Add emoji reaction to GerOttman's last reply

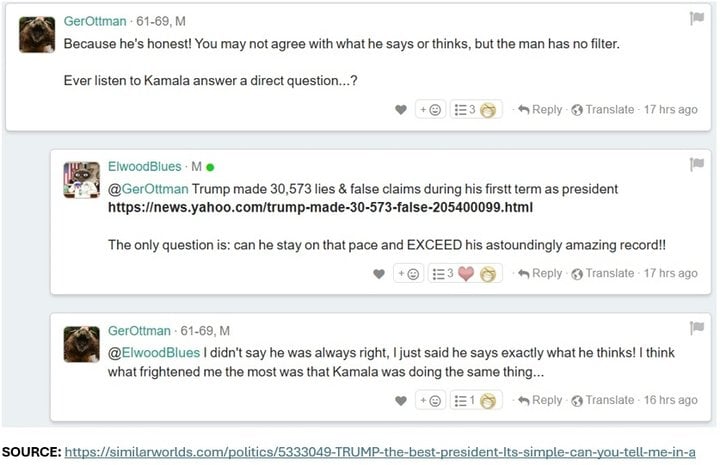pyautogui.click(x=430, y=401)
